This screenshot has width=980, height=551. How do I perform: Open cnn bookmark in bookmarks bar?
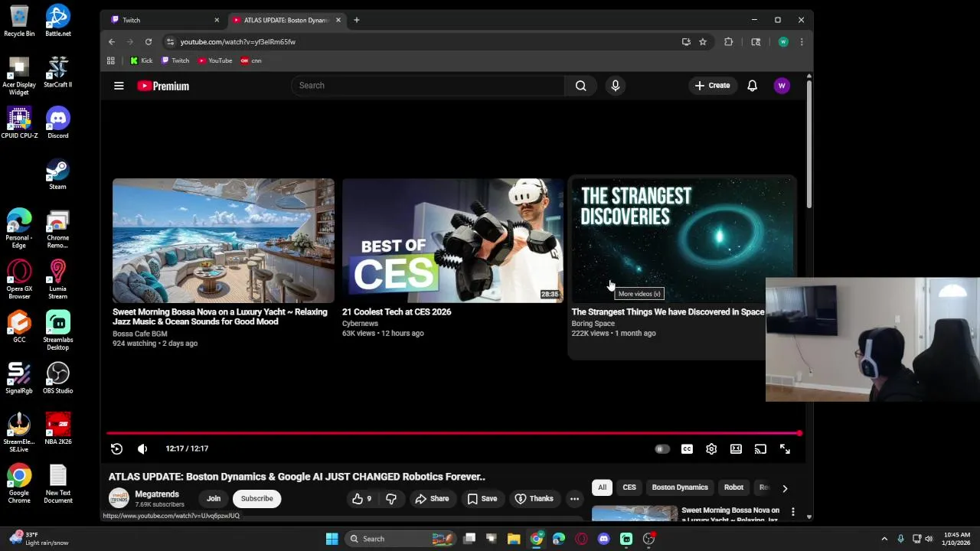click(251, 60)
